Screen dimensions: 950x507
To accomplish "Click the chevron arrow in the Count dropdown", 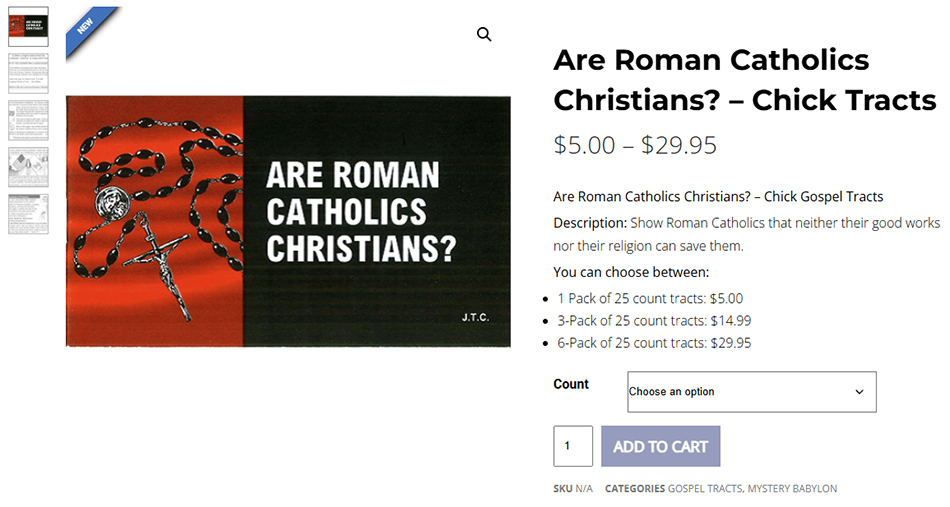I will pyautogui.click(x=859, y=392).
